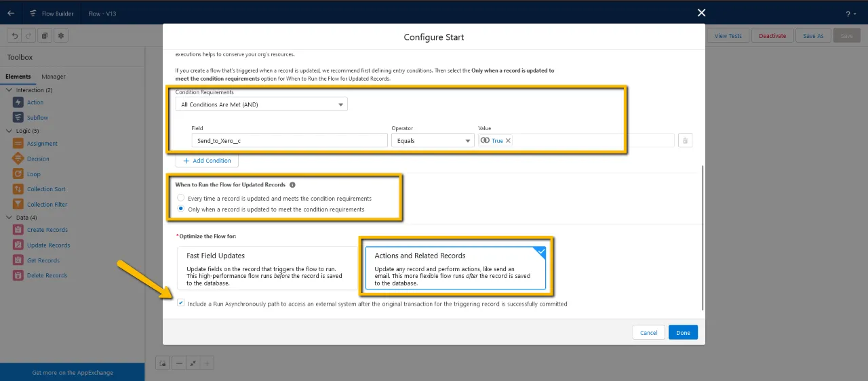Click the Create Records element icon
The image size is (868, 381).
point(18,230)
